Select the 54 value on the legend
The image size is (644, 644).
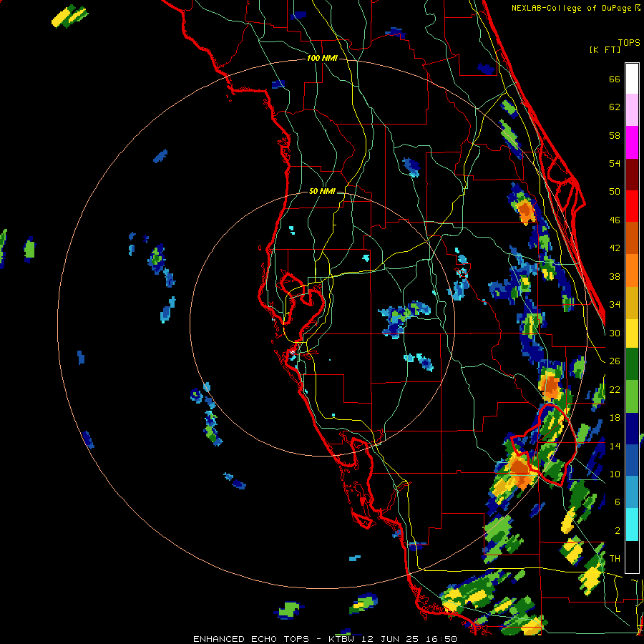[615, 163]
